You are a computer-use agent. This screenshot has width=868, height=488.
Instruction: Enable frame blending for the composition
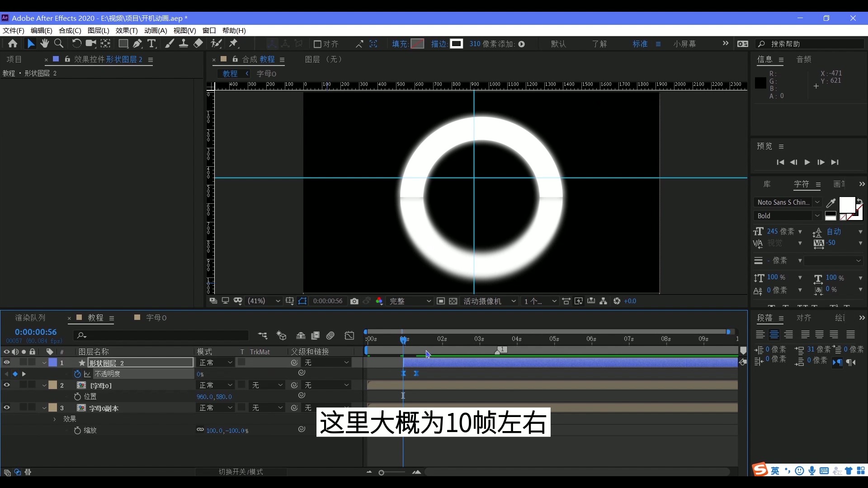coord(315,336)
